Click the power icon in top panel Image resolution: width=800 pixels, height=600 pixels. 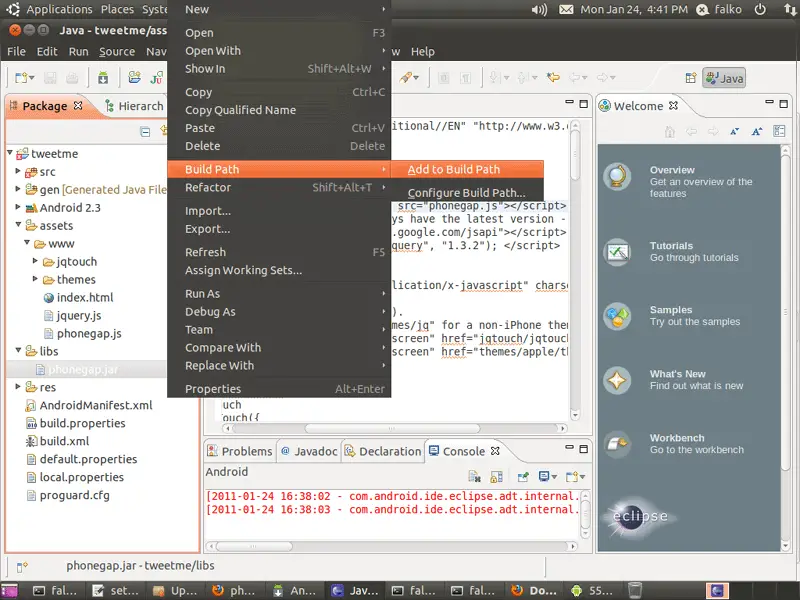[760, 9]
